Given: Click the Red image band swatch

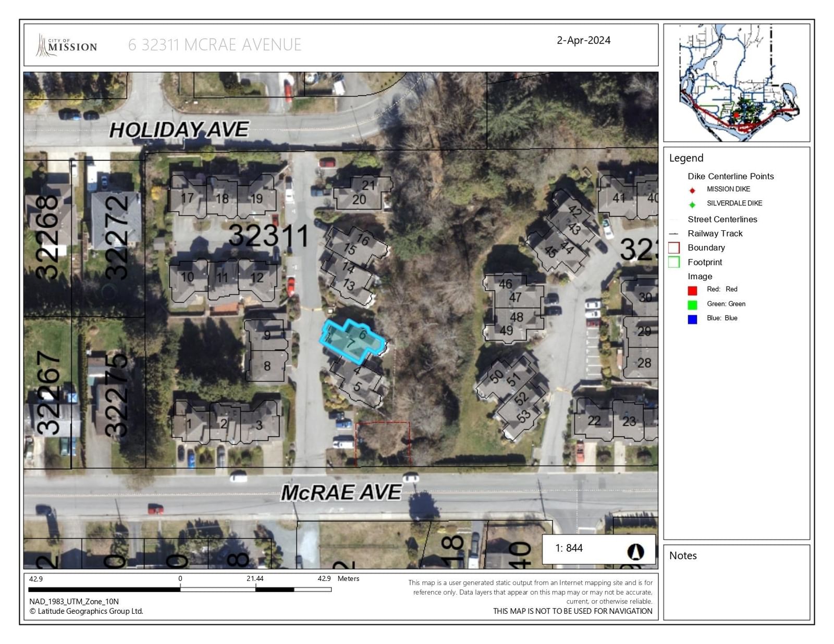Looking at the screenshot, I should pyautogui.click(x=692, y=291).
